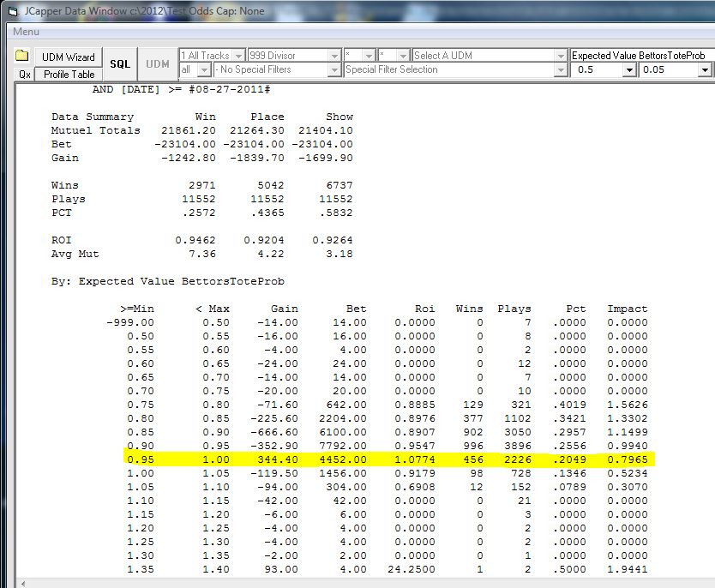715x588 pixels.
Task: Click the Place ROI value 0.9204
Action: coord(264,240)
